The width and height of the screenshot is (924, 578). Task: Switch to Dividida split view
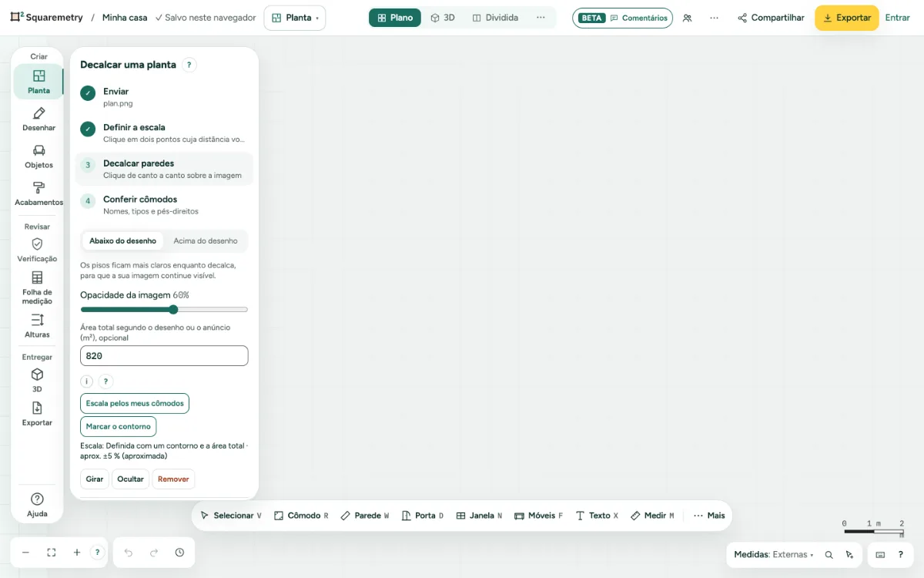click(x=495, y=18)
